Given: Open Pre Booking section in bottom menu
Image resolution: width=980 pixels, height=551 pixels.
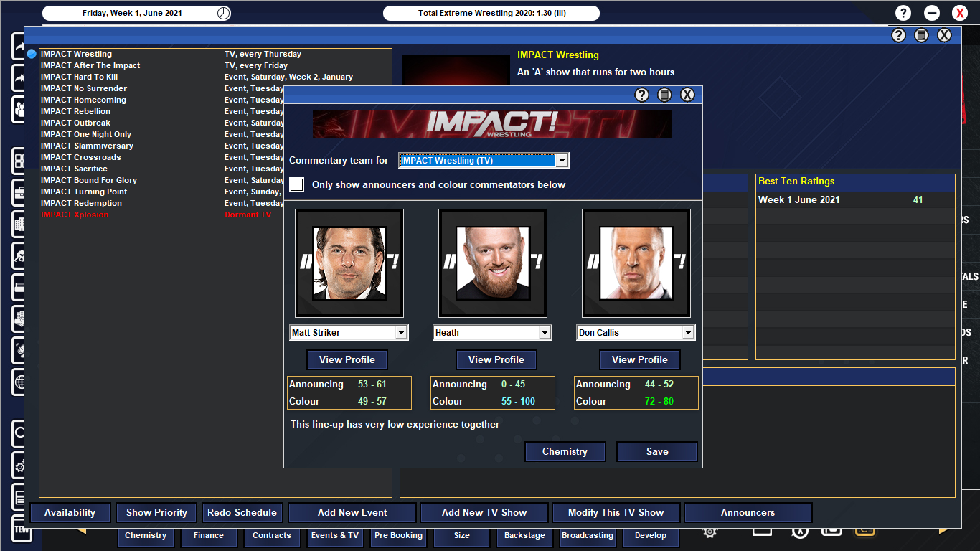Looking at the screenshot, I should point(399,536).
